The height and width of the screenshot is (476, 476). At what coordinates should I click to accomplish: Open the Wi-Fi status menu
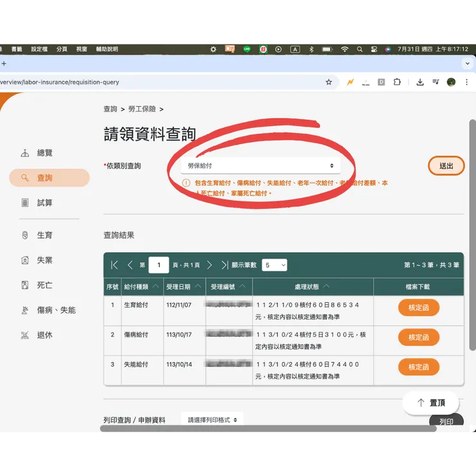[345, 49]
